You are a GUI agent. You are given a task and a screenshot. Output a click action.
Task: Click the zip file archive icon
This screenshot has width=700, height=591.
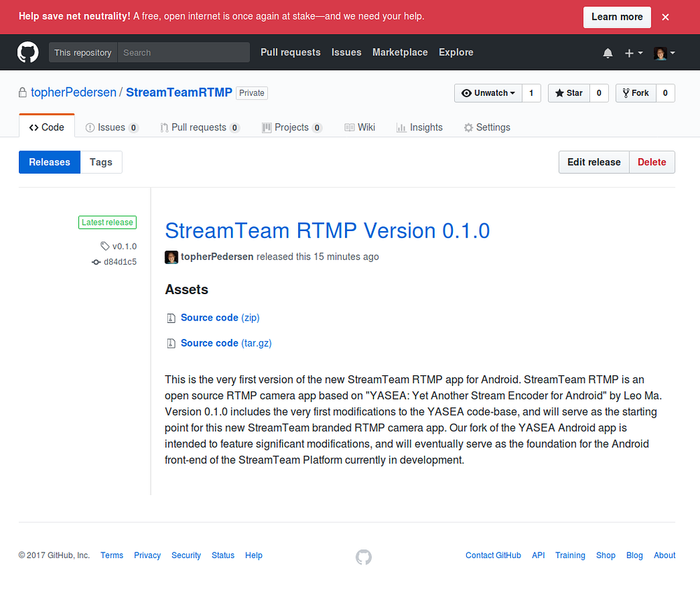tap(171, 318)
